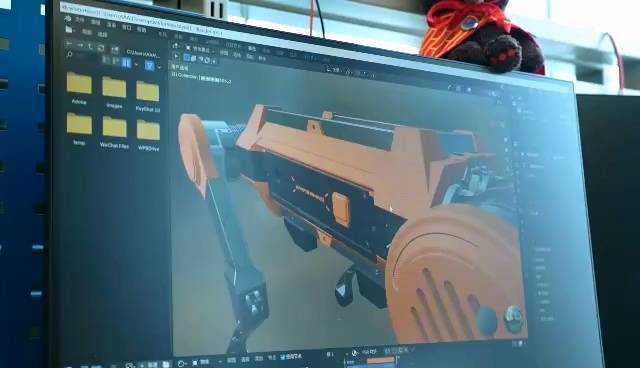Refresh the file browser list
The image size is (640, 368).
101,48
